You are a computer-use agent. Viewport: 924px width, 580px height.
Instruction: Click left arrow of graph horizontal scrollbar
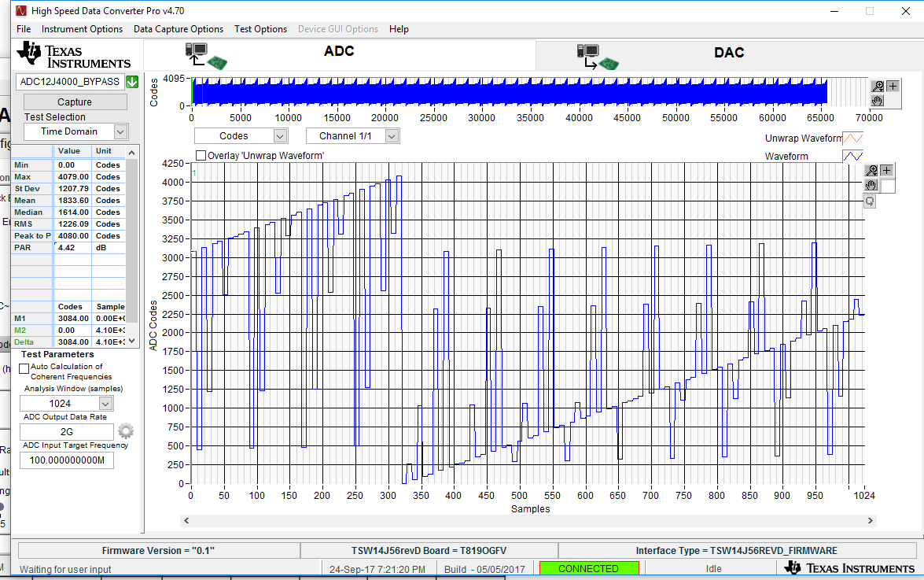click(187, 520)
